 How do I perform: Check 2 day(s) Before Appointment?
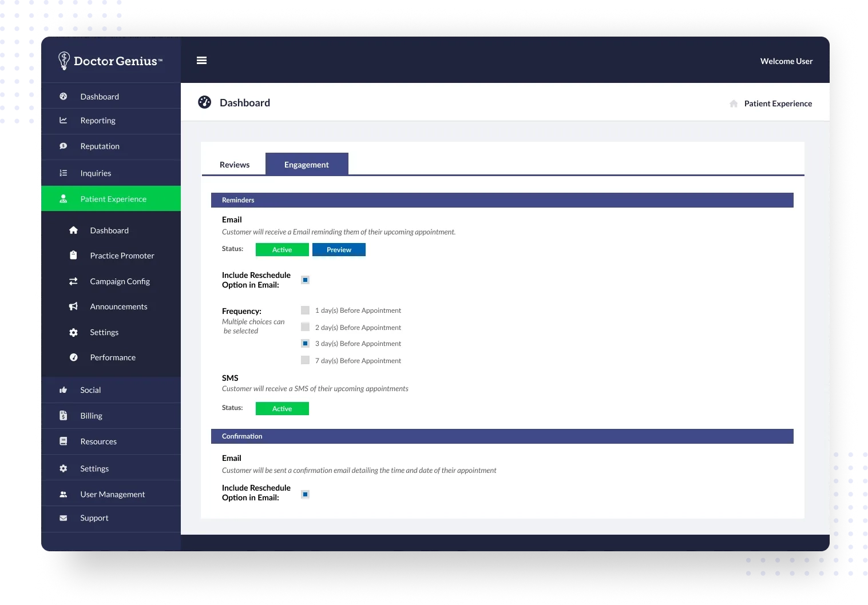[x=306, y=327]
